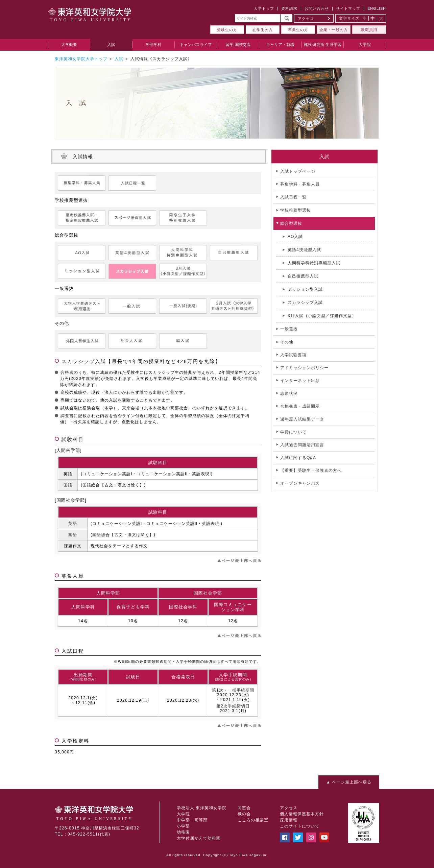Open the アクセス button in header
Viewport: 434px width, 868px height.
(x=314, y=18)
